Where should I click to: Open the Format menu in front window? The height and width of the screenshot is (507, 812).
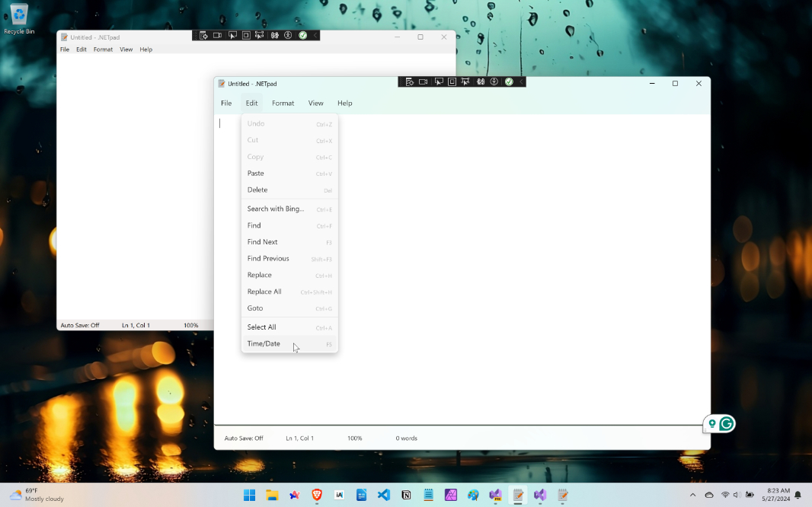pyautogui.click(x=283, y=104)
